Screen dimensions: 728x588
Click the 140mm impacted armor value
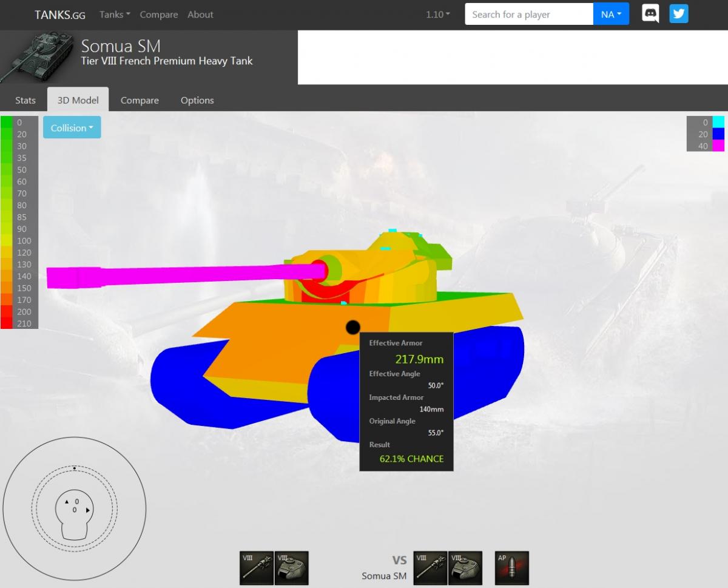click(431, 409)
